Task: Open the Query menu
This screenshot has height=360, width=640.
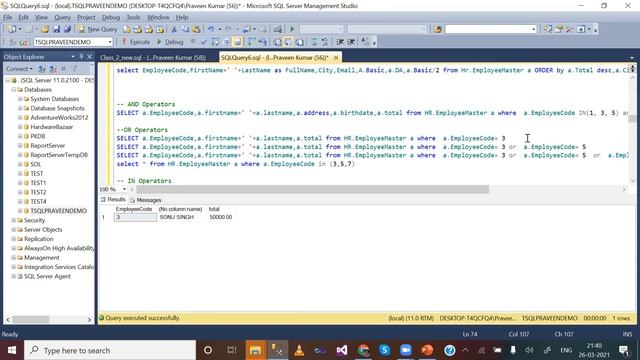Action: (62, 17)
